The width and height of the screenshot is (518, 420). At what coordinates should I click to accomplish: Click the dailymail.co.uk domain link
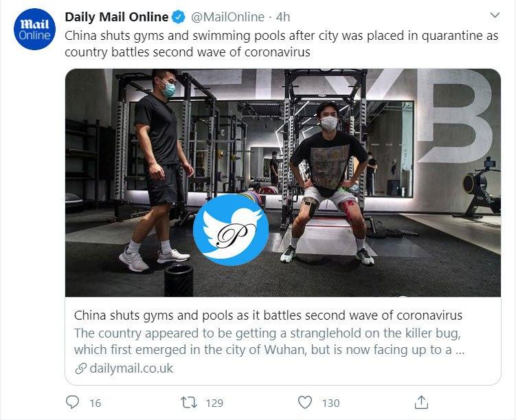point(131,368)
